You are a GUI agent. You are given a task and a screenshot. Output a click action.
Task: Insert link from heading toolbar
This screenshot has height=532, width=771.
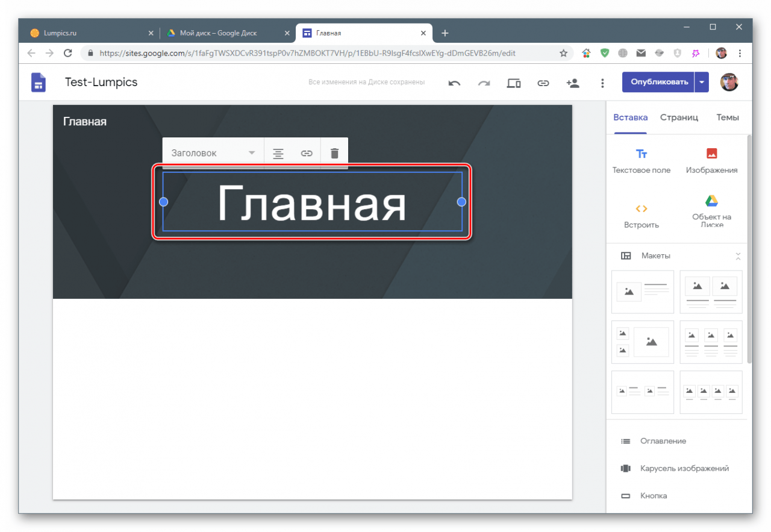click(307, 153)
